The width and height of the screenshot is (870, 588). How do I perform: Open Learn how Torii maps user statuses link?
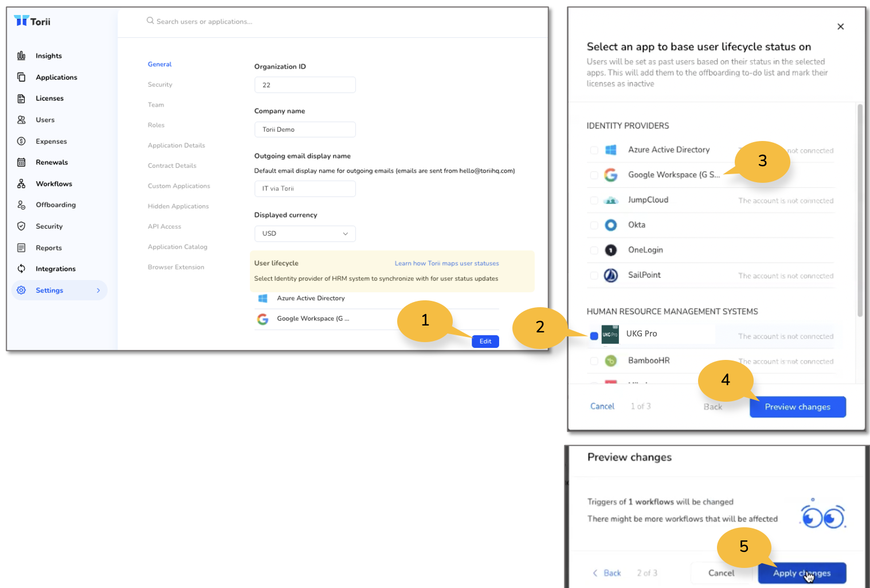point(446,264)
